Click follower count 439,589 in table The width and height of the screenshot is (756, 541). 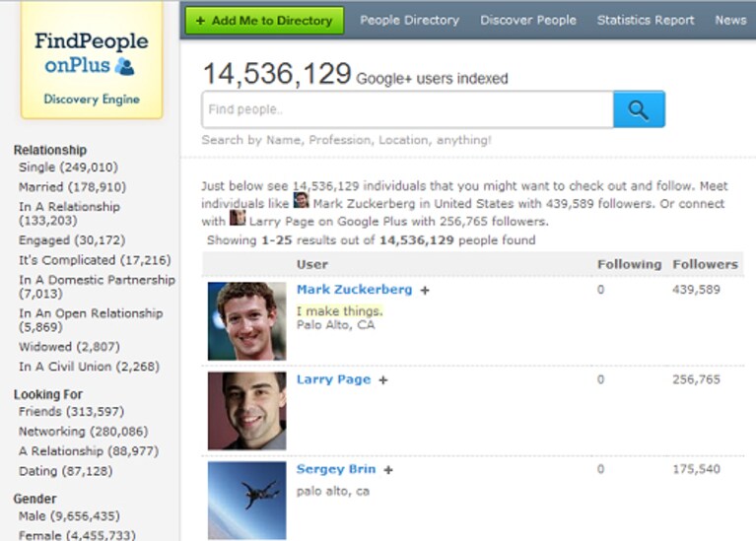pos(696,290)
